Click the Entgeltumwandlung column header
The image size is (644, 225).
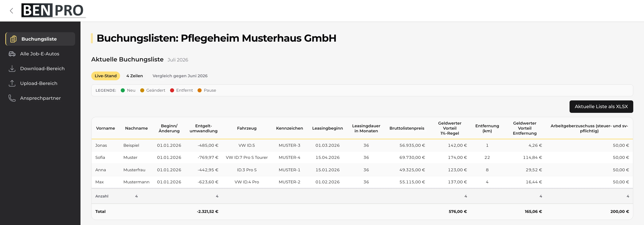coord(203,128)
